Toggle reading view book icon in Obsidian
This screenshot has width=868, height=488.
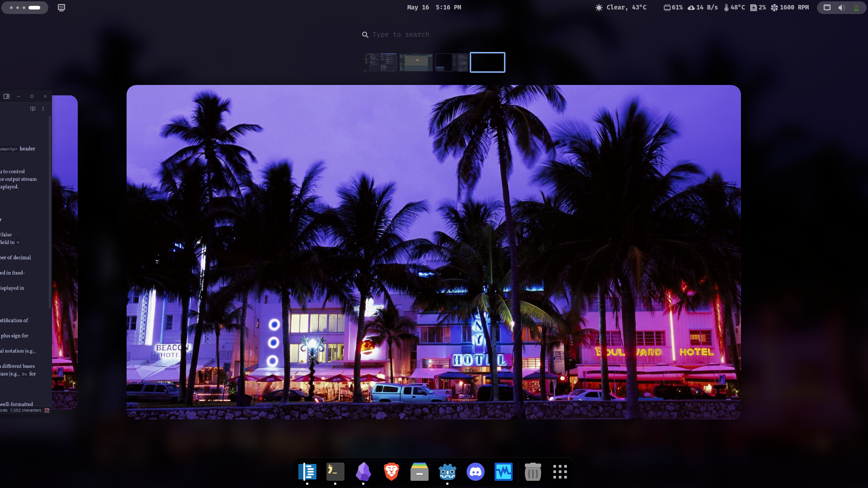33,108
